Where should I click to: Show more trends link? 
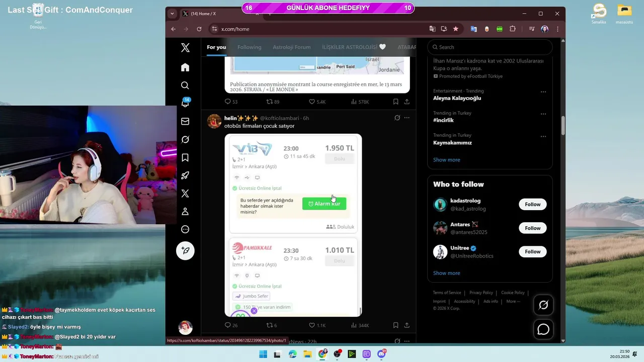point(447,160)
